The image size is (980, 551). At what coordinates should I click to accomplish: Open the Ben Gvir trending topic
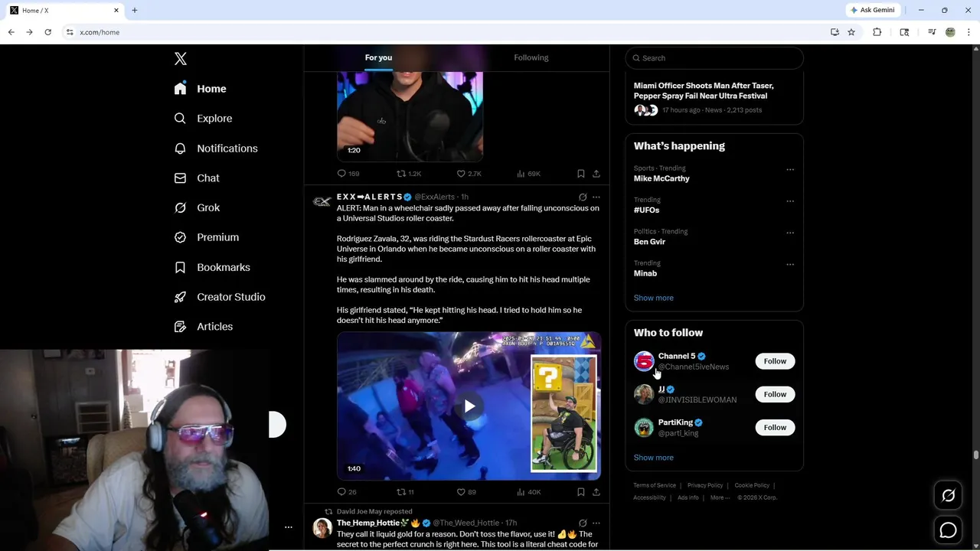pyautogui.click(x=649, y=242)
